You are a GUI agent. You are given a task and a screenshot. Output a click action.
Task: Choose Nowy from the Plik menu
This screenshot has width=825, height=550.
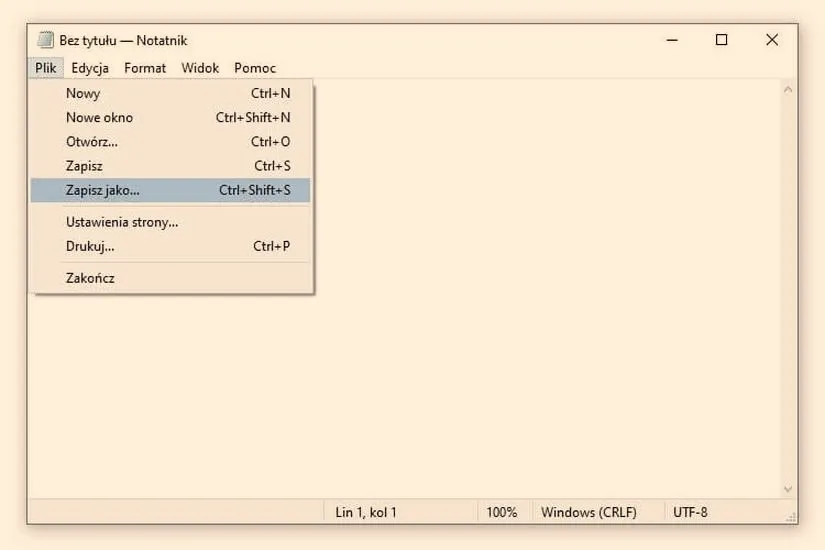coord(170,93)
